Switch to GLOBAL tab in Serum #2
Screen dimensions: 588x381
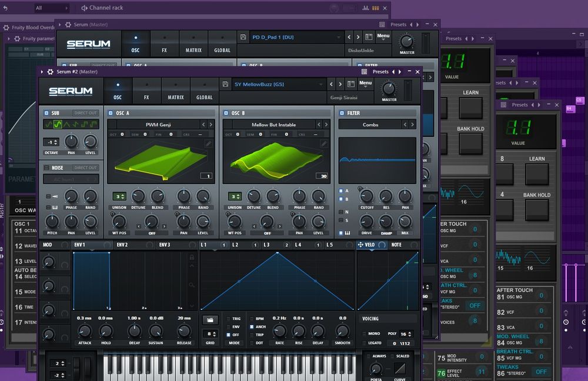click(205, 91)
